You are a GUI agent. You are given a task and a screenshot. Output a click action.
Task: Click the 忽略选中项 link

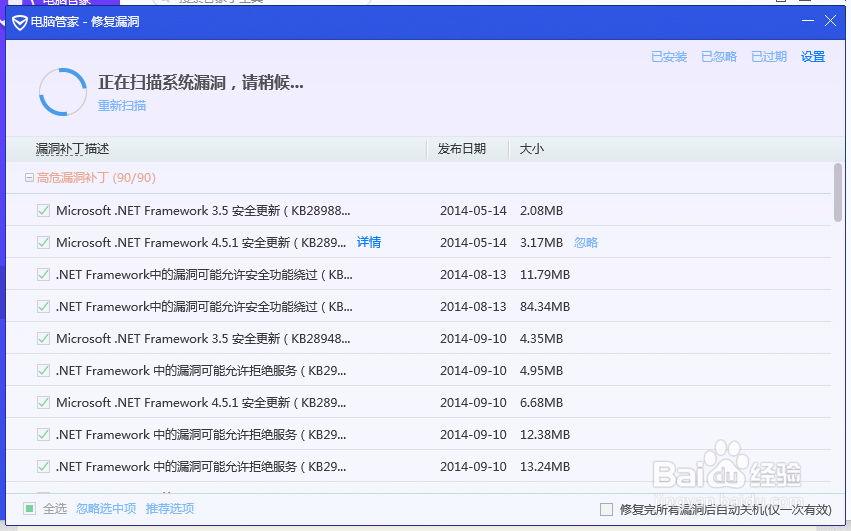(x=106, y=509)
